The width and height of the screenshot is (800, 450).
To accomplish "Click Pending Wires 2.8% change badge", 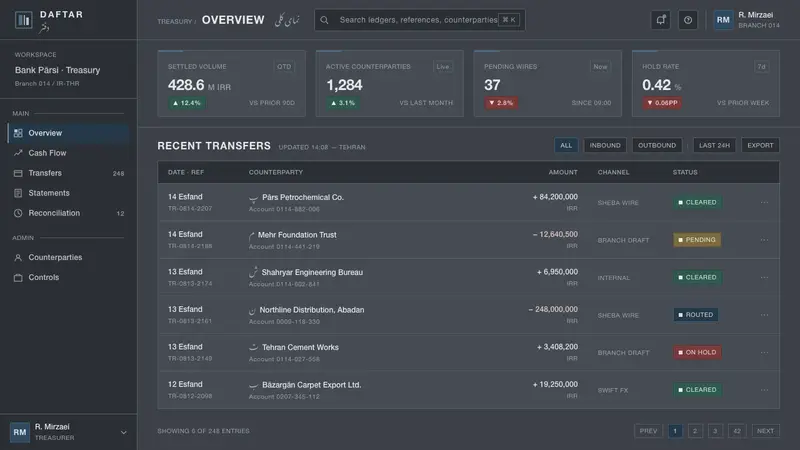I will [x=501, y=103].
